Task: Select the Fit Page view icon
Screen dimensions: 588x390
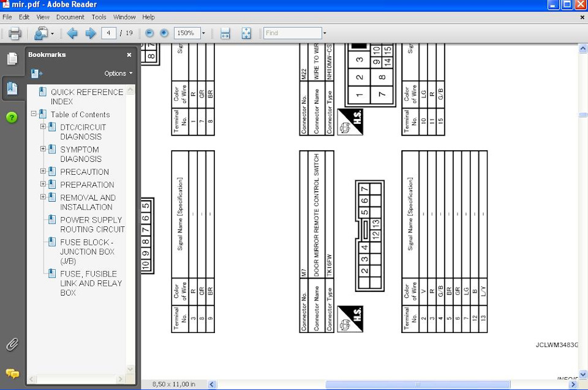Action: tap(246, 33)
